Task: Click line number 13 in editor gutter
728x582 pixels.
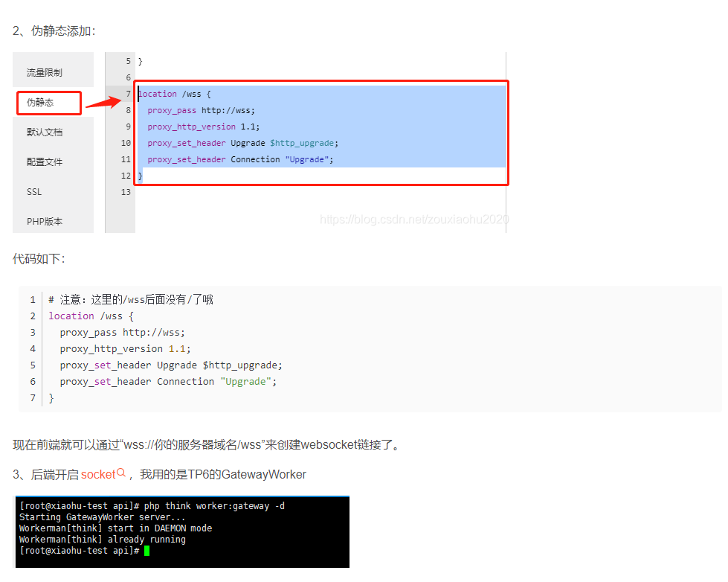Action: 126,192
